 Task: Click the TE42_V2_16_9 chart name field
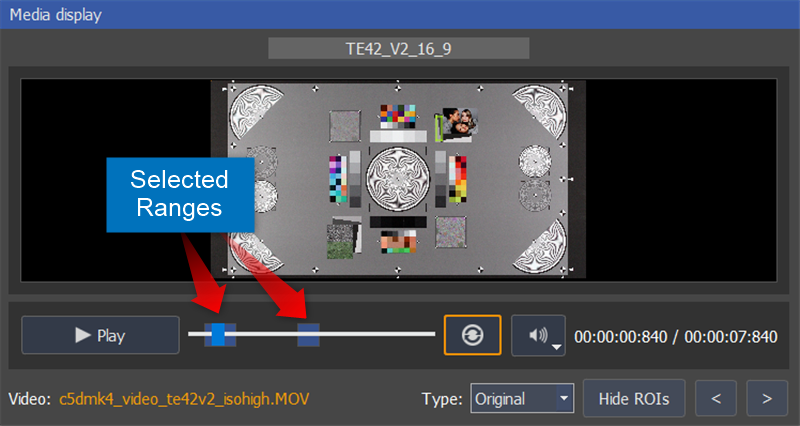pyautogui.click(x=398, y=48)
